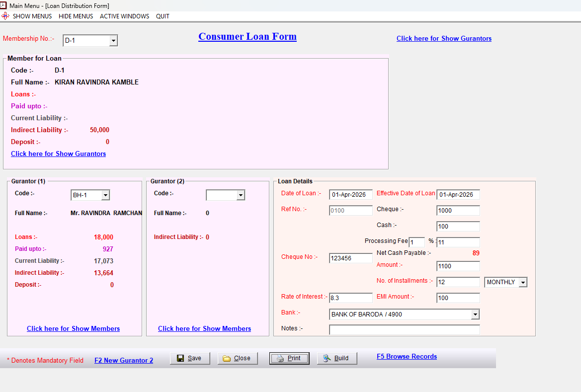Open F5 Browse Records link
The image size is (581, 392).
point(407,356)
